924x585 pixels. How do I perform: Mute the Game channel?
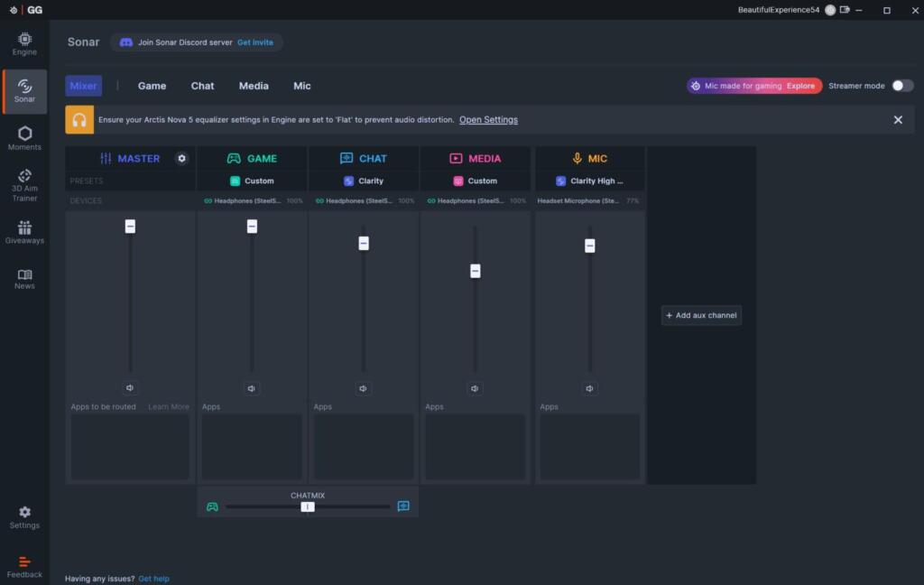252,388
